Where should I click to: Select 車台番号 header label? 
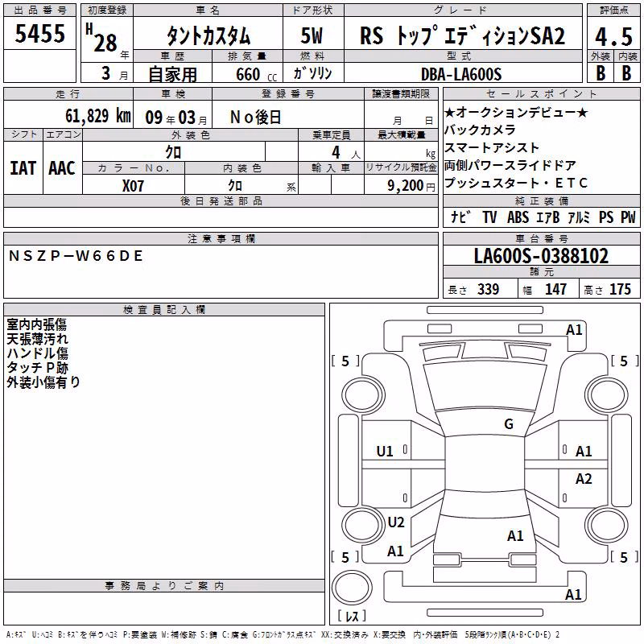coord(541,239)
